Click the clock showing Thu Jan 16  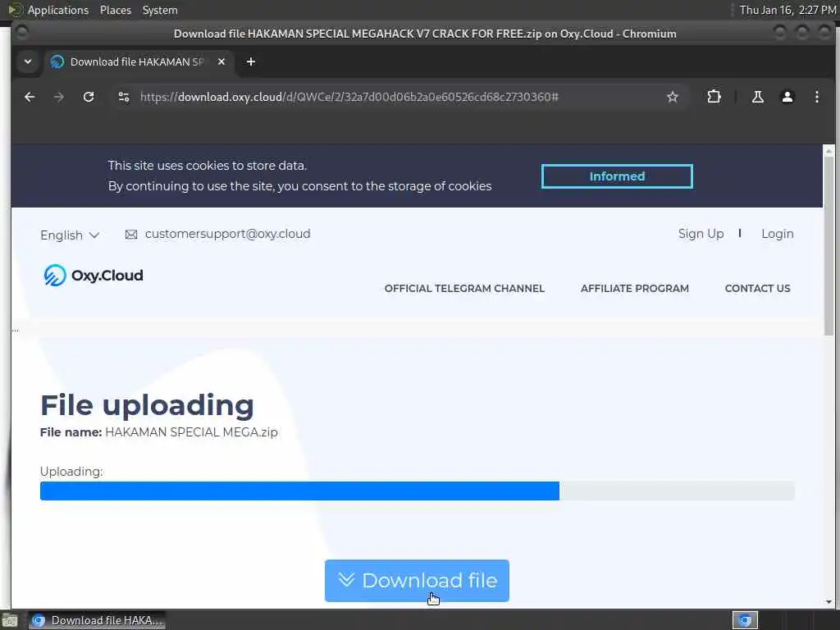(787, 10)
